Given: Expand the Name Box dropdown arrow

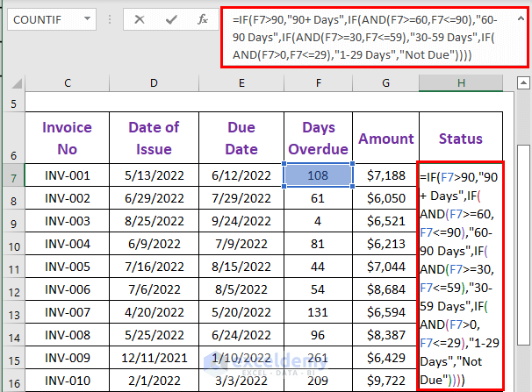Looking at the screenshot, I should click(92, 18).
